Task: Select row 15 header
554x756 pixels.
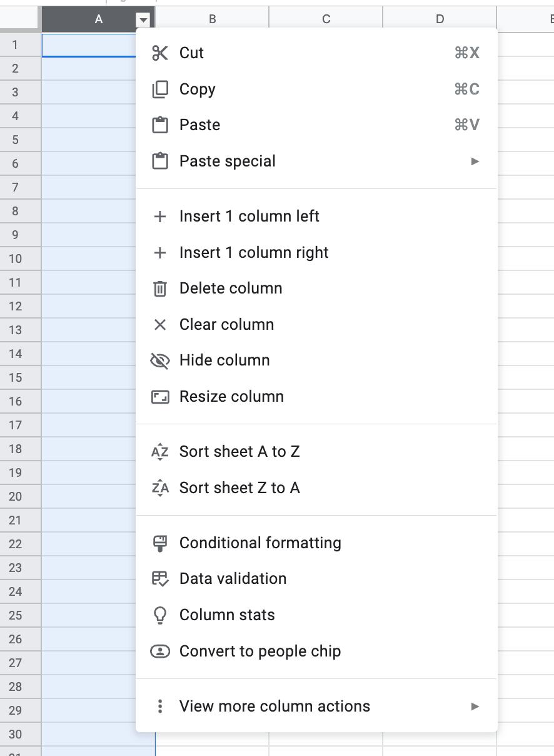Action: [x=16, y=377]
